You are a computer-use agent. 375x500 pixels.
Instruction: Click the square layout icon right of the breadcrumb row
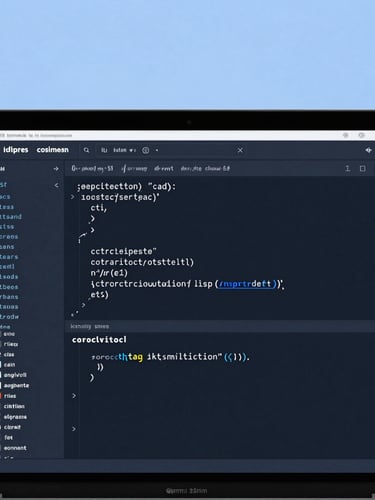pos(363,169)
